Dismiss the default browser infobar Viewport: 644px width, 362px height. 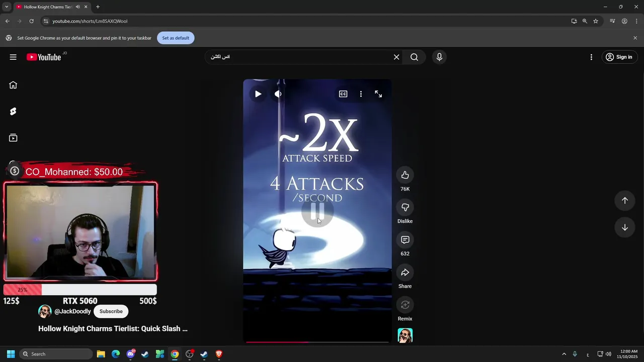pyautogui.click(x=635, y=38)
